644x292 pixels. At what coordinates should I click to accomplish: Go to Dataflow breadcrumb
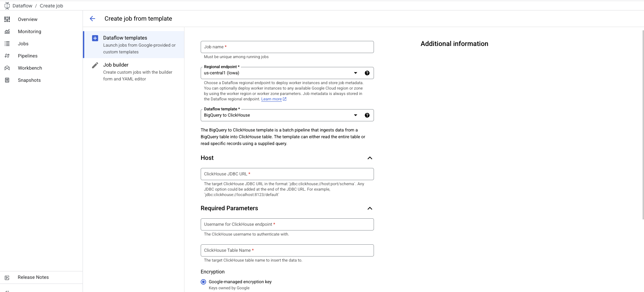coord(22,6)
